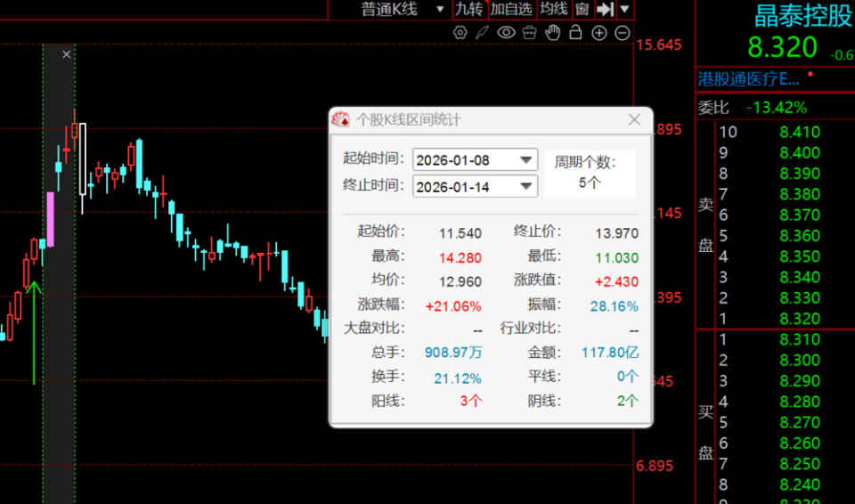The image size is (855, 504).
Task: Click the latest price 8.320 header
Action: point(783,47)
